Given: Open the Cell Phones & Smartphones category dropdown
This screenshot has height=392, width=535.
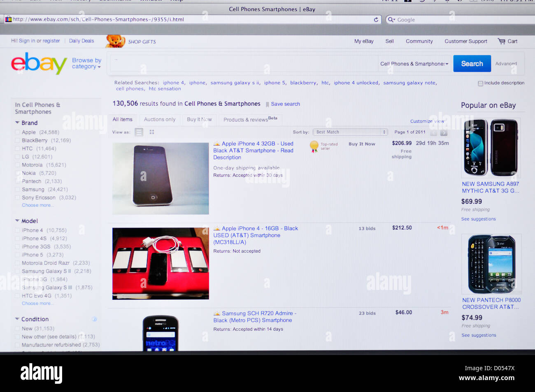Looking at the screenshot, I should (x=414, y=64).
